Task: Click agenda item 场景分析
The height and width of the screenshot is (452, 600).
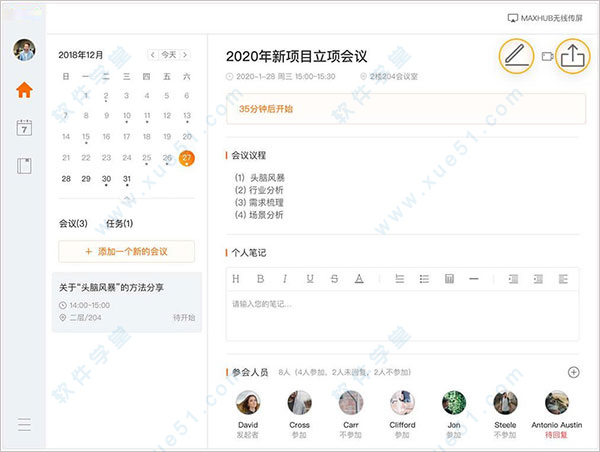Action: tap(259, 214)
